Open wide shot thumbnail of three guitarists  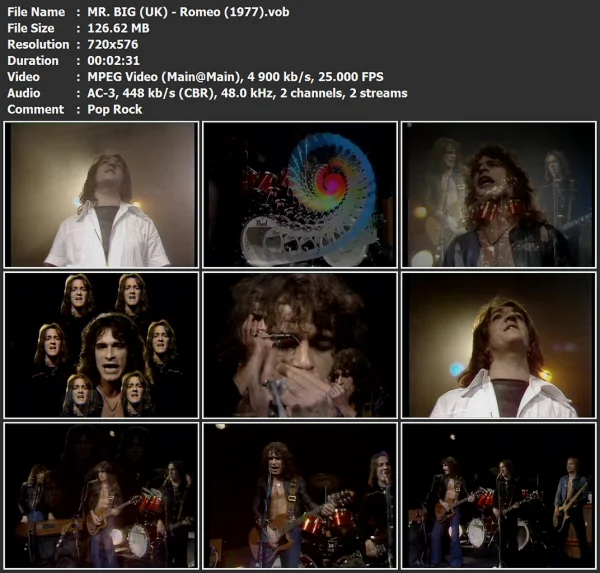point(499,495)
